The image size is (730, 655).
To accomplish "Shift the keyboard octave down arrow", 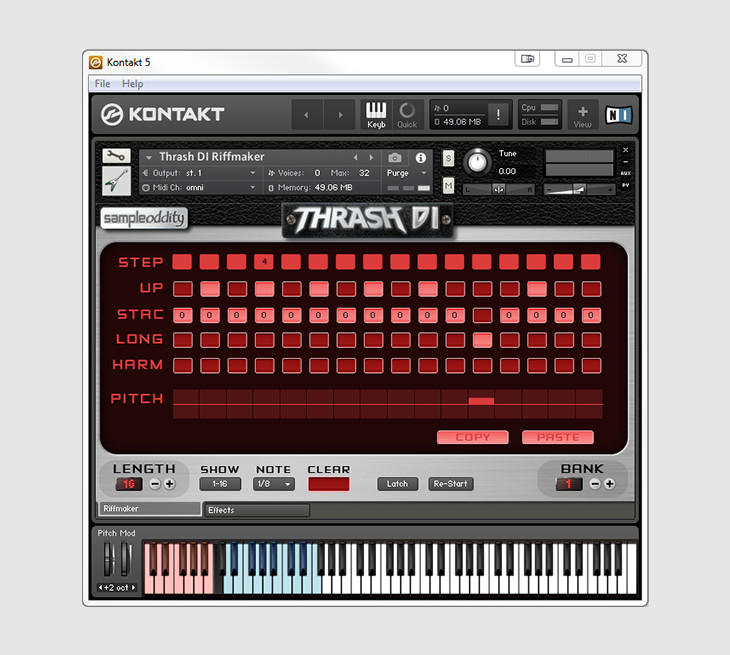I will pyautogui.click(x=101, y=587).
